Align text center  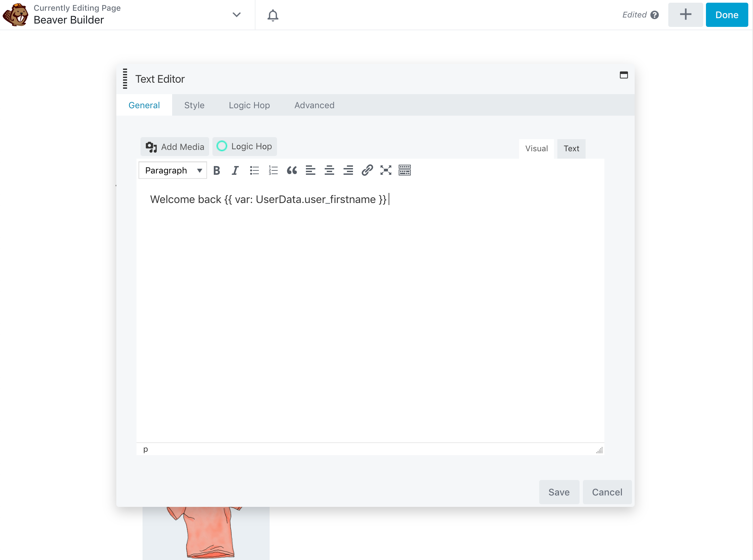[x=329, y=170]
